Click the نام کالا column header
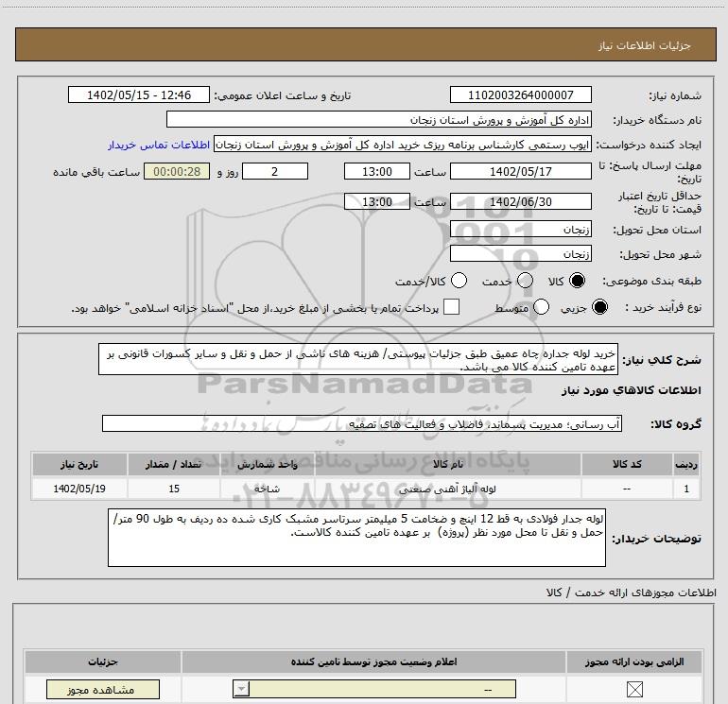The height and width of the screenshot is (704, 728). tap(447, 465)
